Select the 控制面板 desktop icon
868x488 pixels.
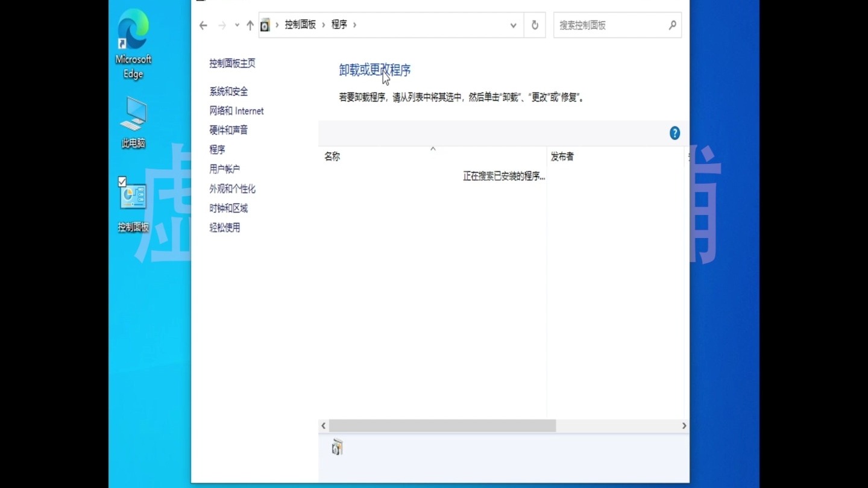tap(133, 205)
